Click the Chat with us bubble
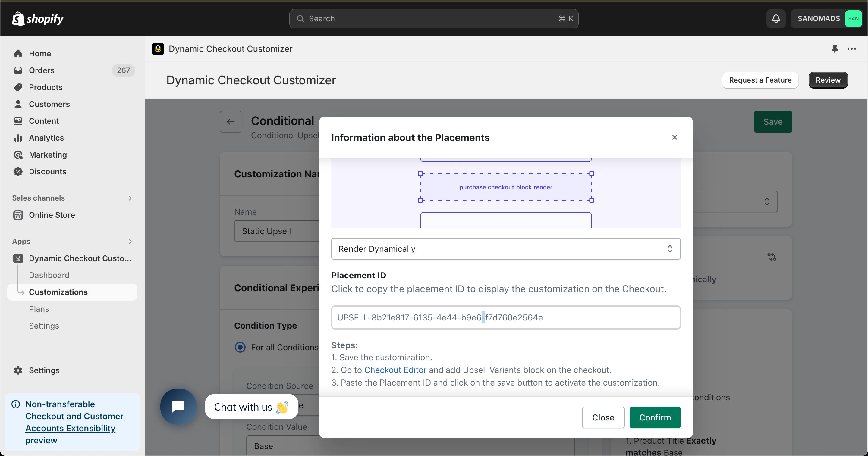 (x=251, y=407)
